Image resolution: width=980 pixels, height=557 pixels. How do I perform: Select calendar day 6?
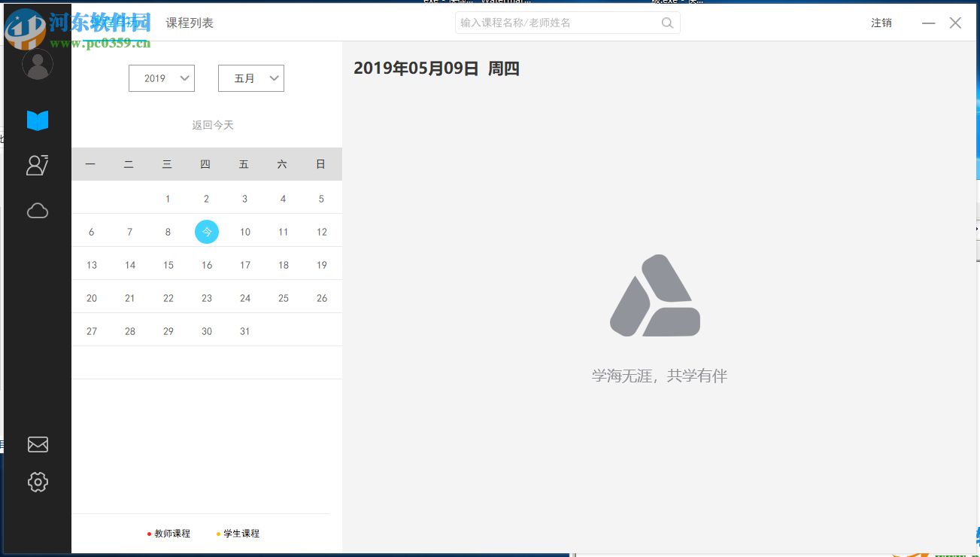pyautogui.click(x=92, y=232)
